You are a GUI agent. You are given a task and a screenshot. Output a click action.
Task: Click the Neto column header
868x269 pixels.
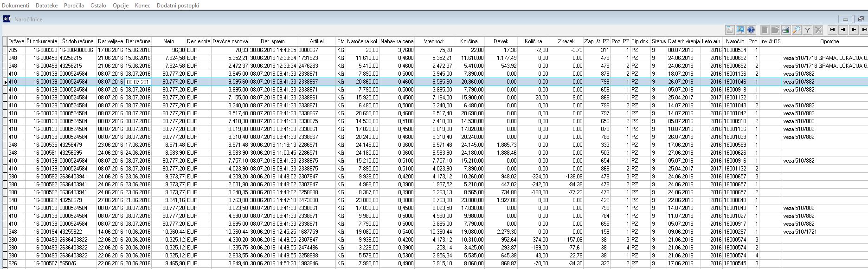point(169,41)
